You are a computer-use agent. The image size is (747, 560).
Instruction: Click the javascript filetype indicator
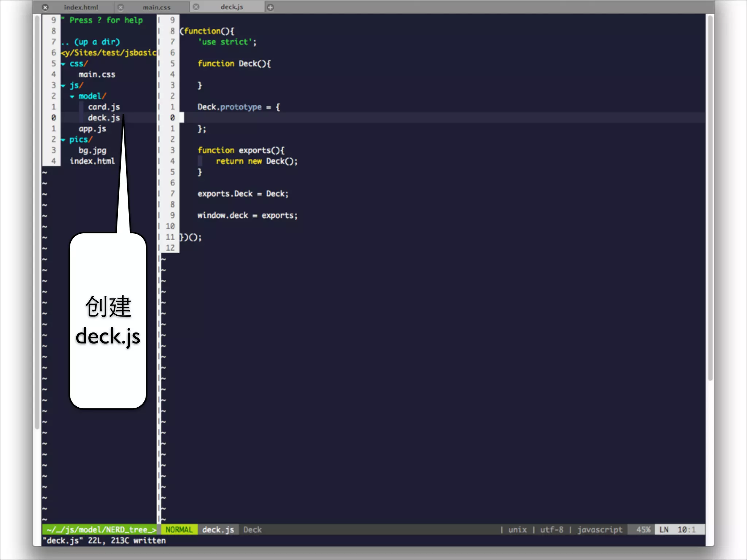click(x=600, y=529)
